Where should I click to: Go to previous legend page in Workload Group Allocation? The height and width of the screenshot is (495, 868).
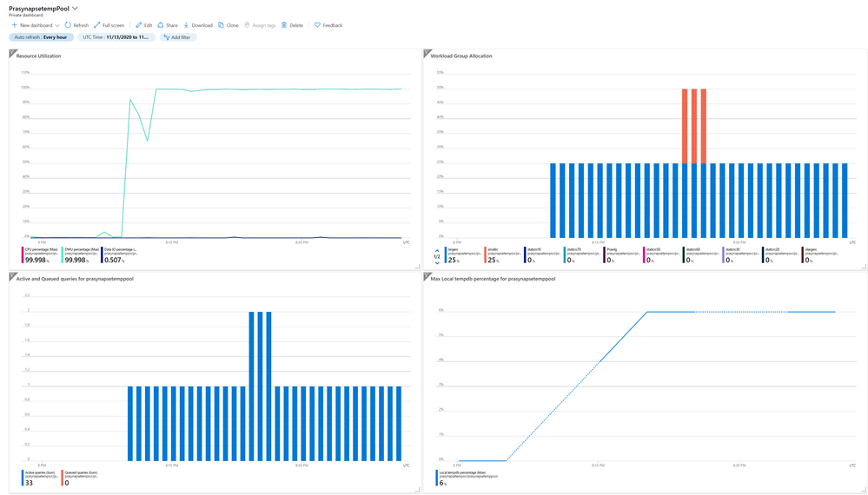[437, 251]
